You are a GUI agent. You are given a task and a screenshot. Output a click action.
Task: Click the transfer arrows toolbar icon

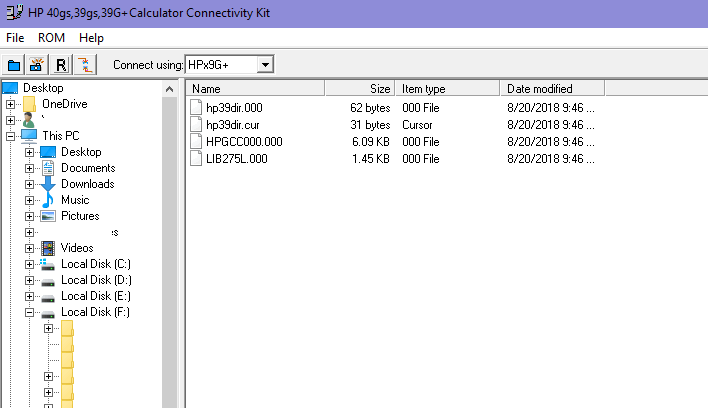coord(85,65)
